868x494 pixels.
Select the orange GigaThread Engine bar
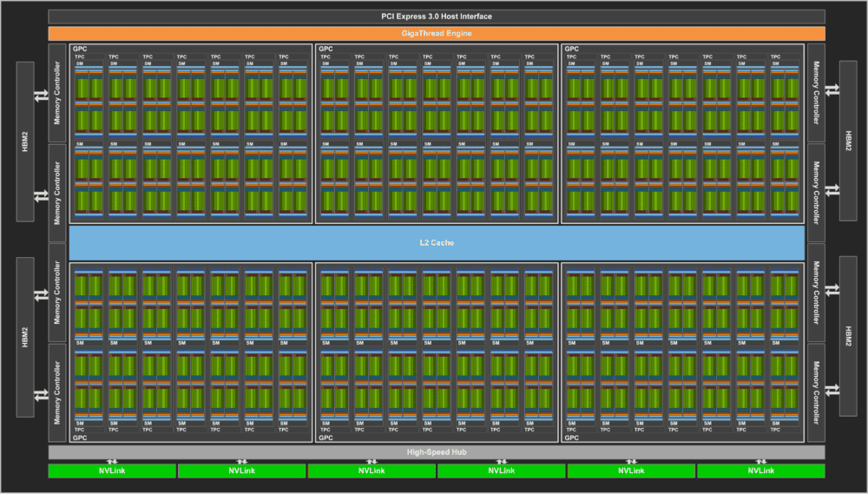click(437, 33)
